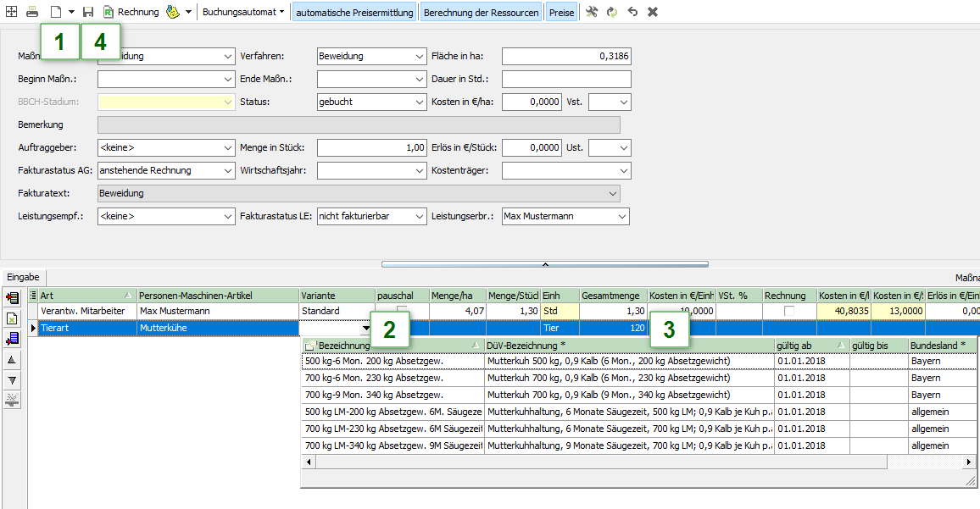Image resolution: width=980 pixels, height=509 pixels.
Task: Click the green refresh arrows icon
Action: click(611, 12)
